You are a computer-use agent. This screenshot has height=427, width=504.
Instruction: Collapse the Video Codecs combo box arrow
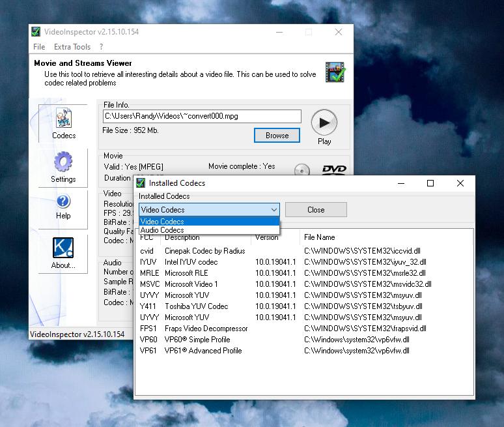tap(274, 210)
